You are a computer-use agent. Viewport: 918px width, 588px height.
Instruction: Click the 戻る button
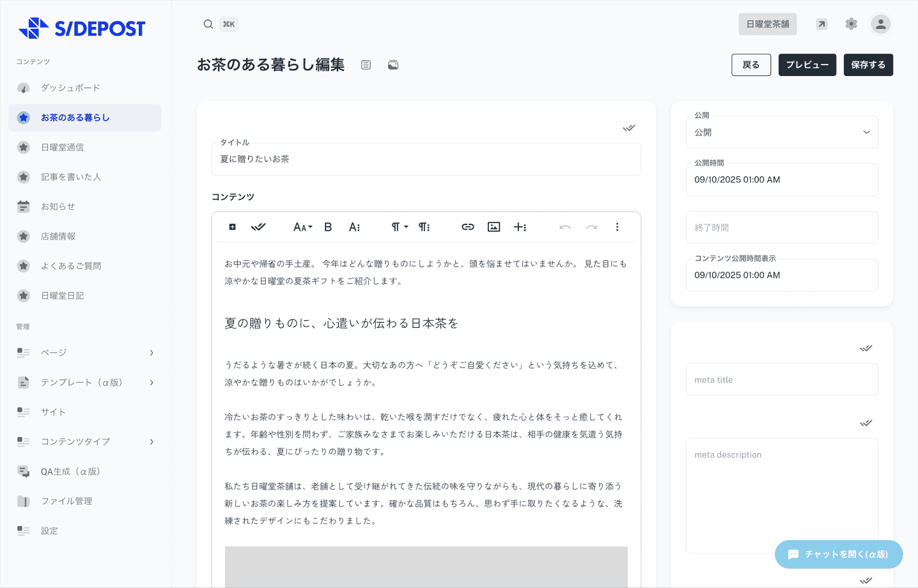click(751, 65)
